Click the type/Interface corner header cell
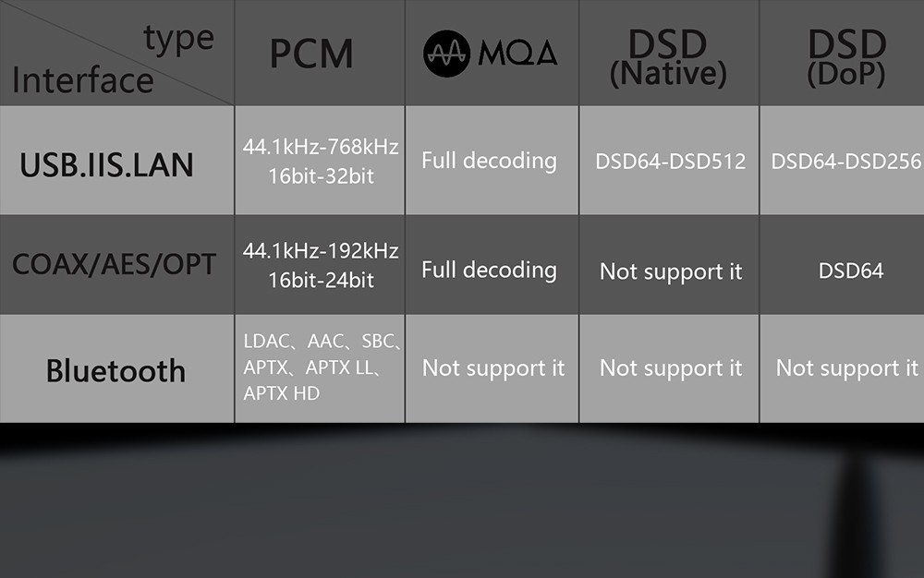This screenshot has width=924, height=578. point(115,54)
